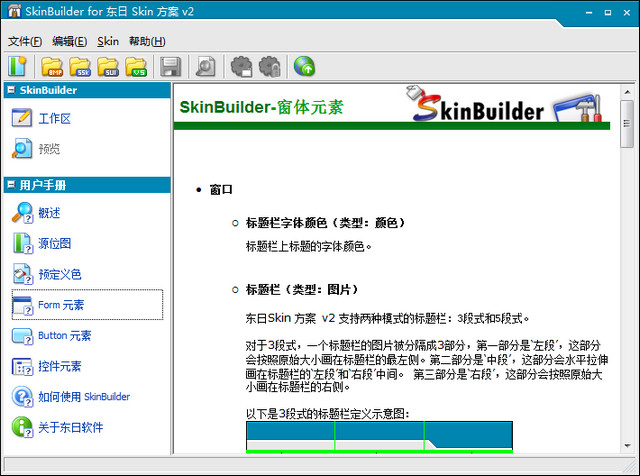Image resolution: width=640 pixels, height=476 pixels.
Task: Click the heading 标题栏（类型：图片）
Action: tap(302, 290)
